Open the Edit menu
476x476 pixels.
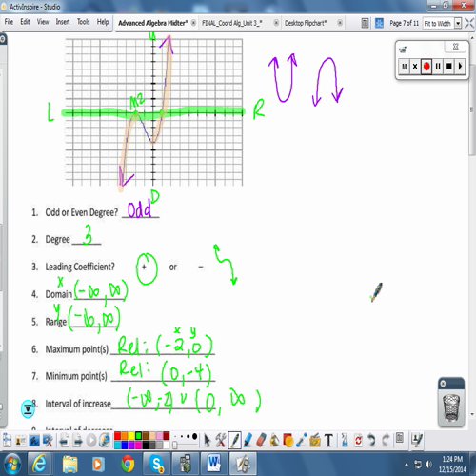25,22
